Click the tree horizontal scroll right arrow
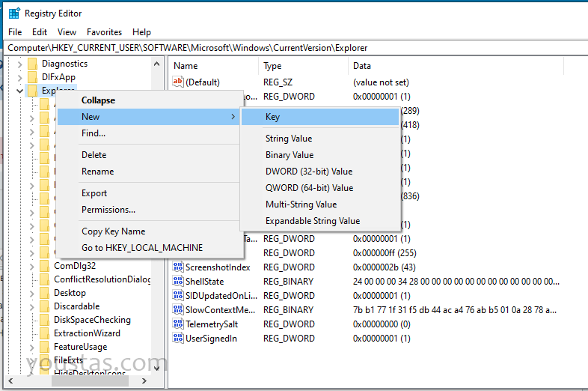This screenshot has width=588, height=391. click(x=144, y=381)
